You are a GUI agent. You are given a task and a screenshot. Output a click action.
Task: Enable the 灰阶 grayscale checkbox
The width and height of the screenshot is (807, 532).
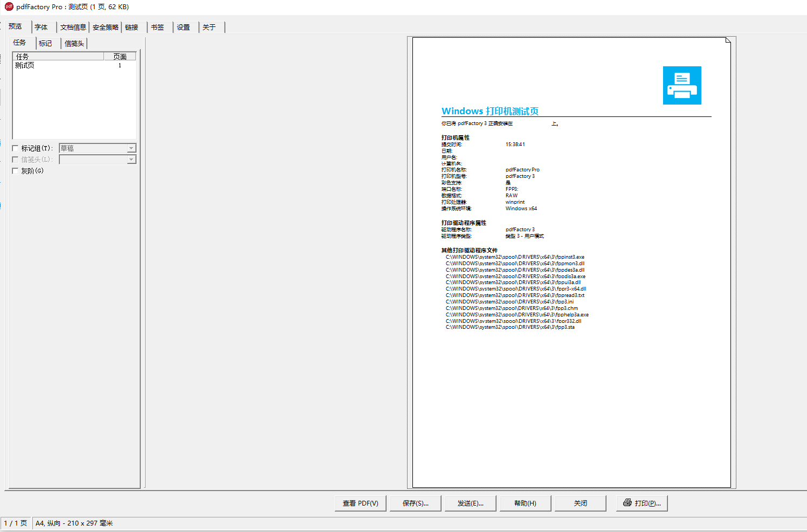click(x=15, y=171)
